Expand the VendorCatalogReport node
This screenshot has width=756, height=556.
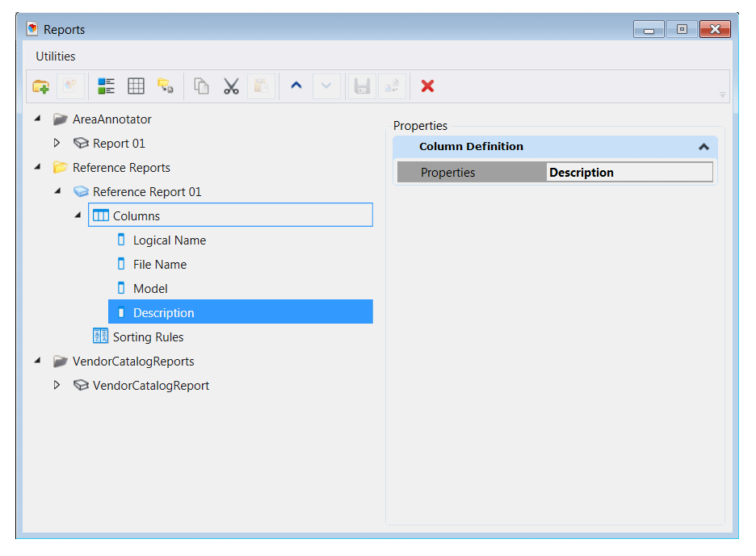[57, 385]
